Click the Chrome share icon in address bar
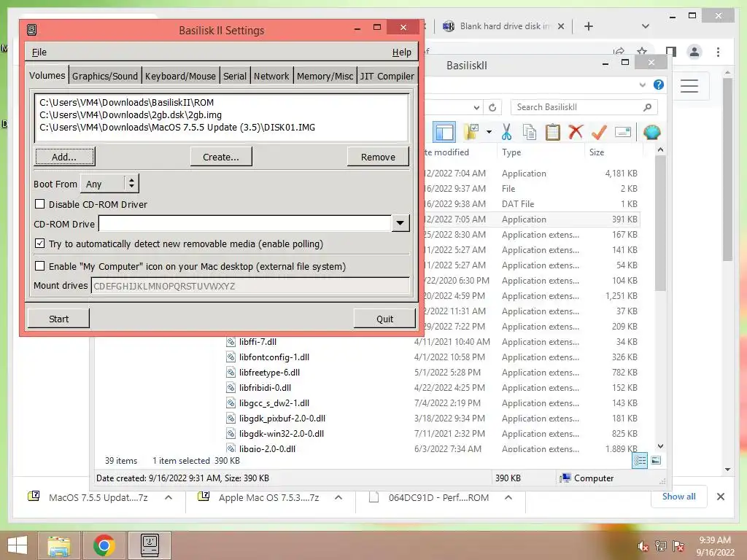Viewport: 747px width, 560px height. [x=619, y=52]
